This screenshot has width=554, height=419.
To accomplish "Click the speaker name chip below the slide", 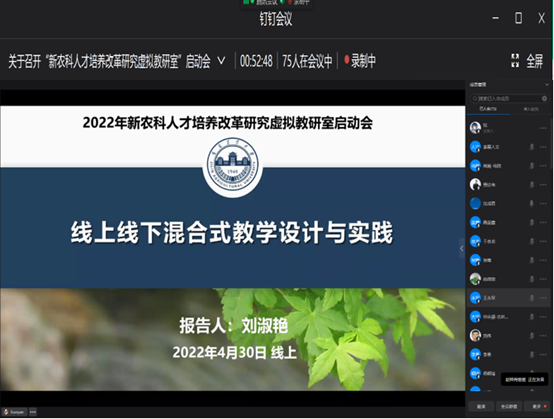I will tap(14, 412).
